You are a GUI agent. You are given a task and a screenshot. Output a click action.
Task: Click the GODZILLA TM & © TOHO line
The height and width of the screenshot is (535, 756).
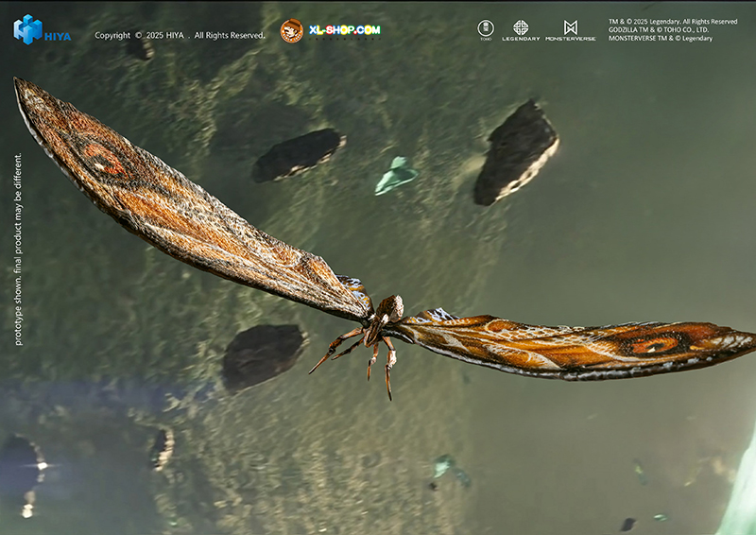click(660, 29)
